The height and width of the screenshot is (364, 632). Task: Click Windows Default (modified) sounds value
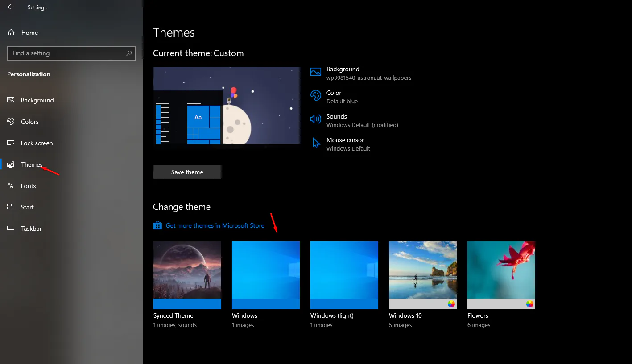(362, 125)
